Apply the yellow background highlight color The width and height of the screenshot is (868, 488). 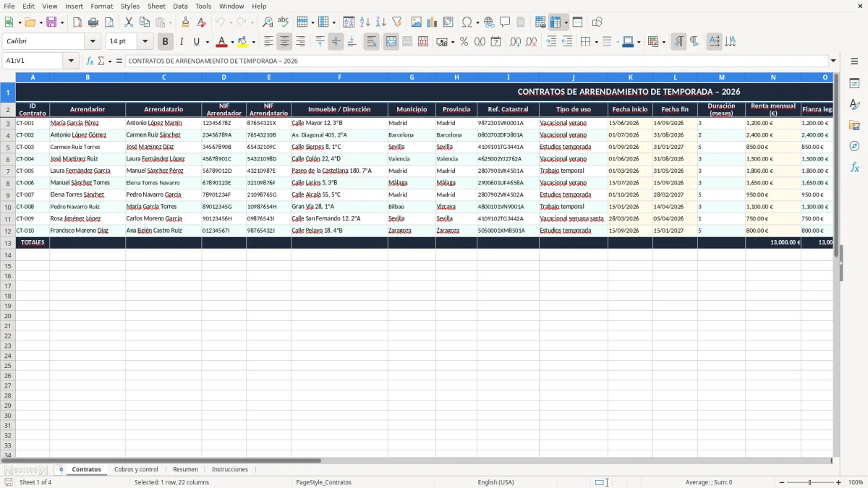(242, 42)
